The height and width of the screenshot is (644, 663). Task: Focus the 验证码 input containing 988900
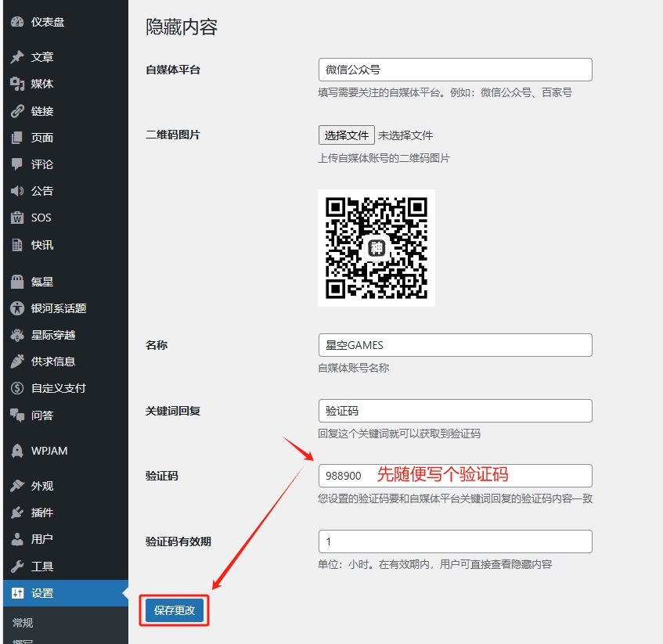(455, 476)
